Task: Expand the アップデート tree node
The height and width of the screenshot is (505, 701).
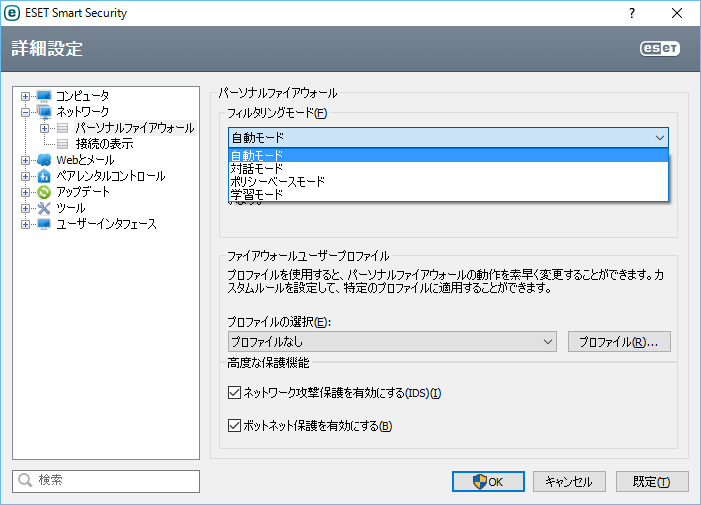Action: tap(25, 192)
